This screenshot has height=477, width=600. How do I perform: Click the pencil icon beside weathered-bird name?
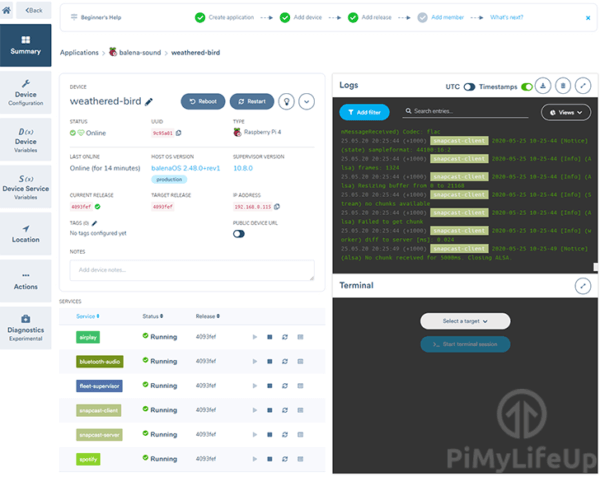coord(149,101)
